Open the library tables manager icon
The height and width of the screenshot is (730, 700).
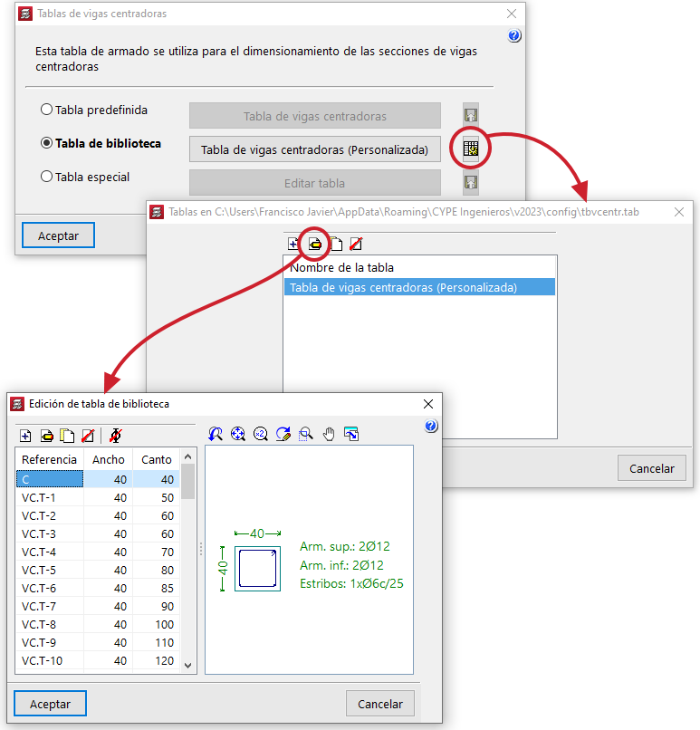coord(470,149)
